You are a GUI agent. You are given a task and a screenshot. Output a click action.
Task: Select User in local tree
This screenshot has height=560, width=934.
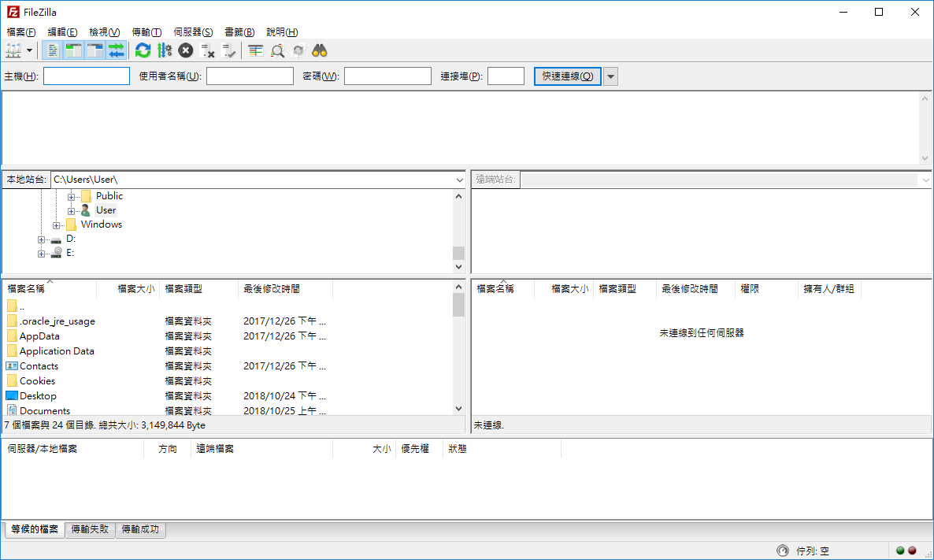pos(106,210)
